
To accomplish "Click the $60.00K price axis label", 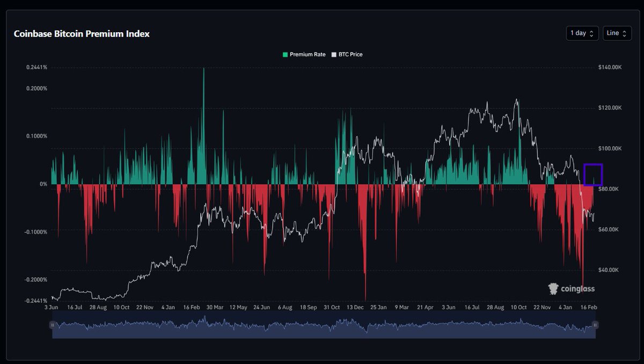I will tap(609, 229).
